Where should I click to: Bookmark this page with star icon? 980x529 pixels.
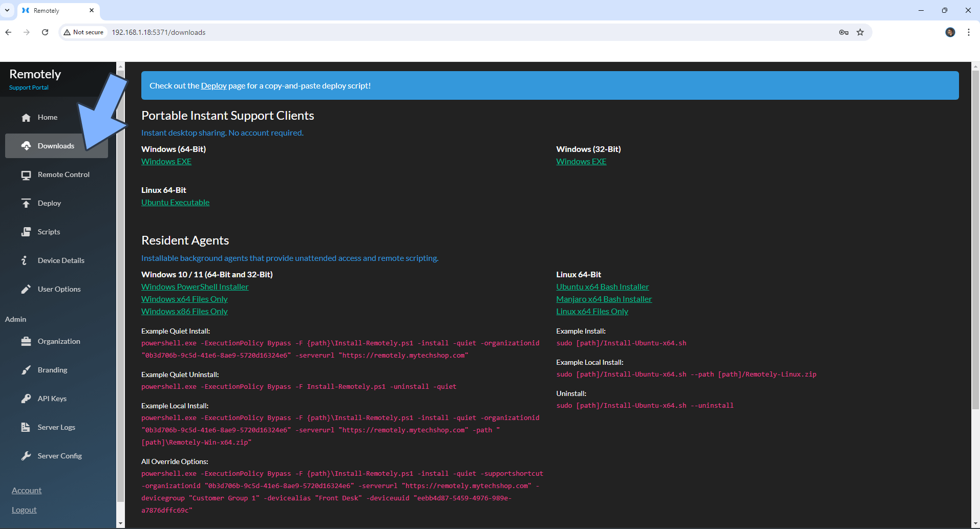click(x=860, y=32)
